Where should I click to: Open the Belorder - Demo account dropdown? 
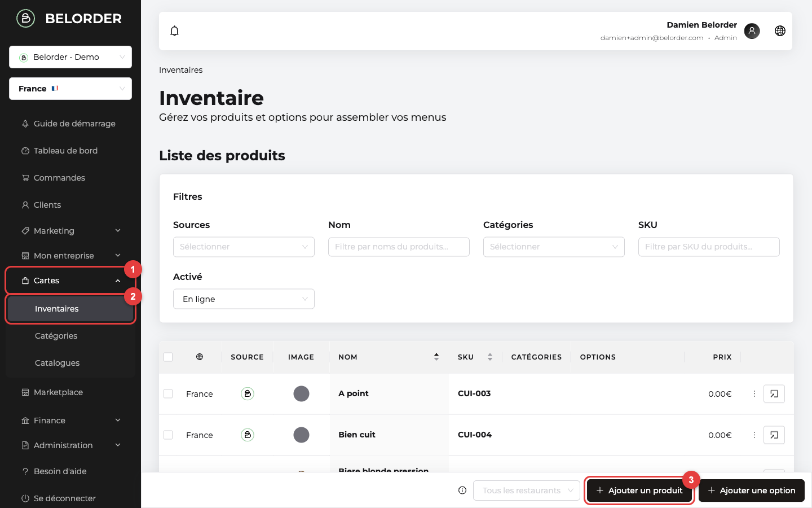[x=70, y=57]
